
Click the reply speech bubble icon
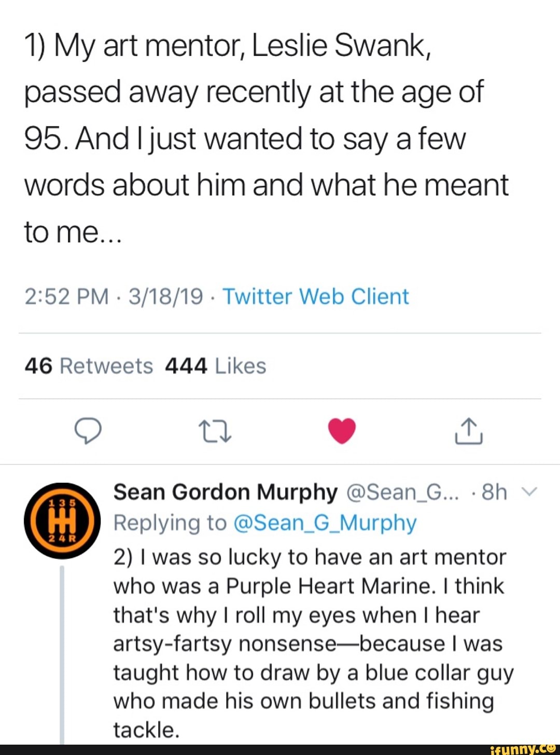tap(88, 431)
